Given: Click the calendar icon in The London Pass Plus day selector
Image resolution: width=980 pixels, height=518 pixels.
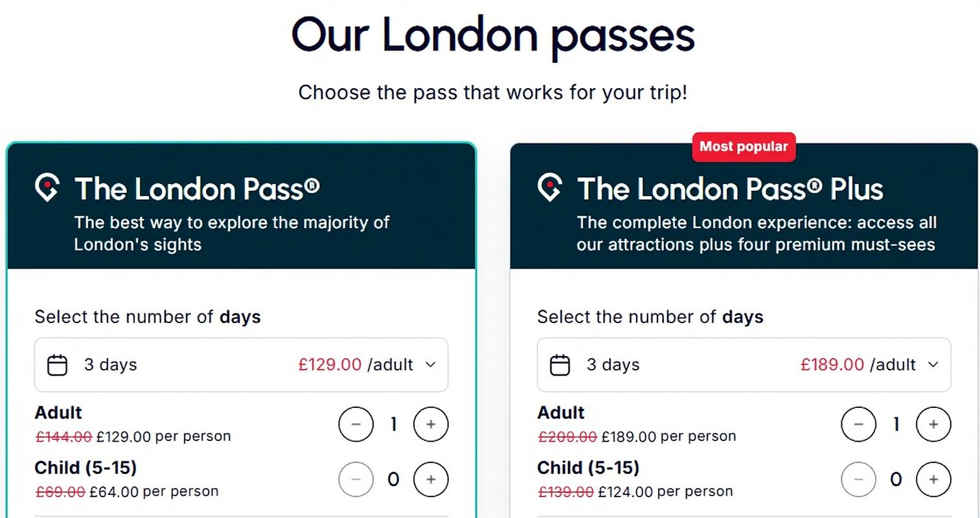Looking at the screenshot, I should point(560,365).
